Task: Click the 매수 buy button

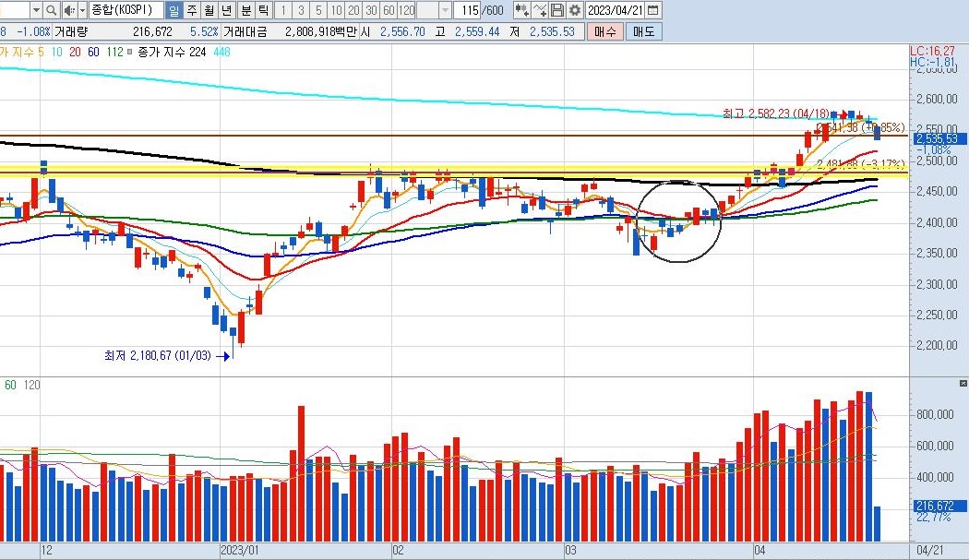Action: point(605,31)
